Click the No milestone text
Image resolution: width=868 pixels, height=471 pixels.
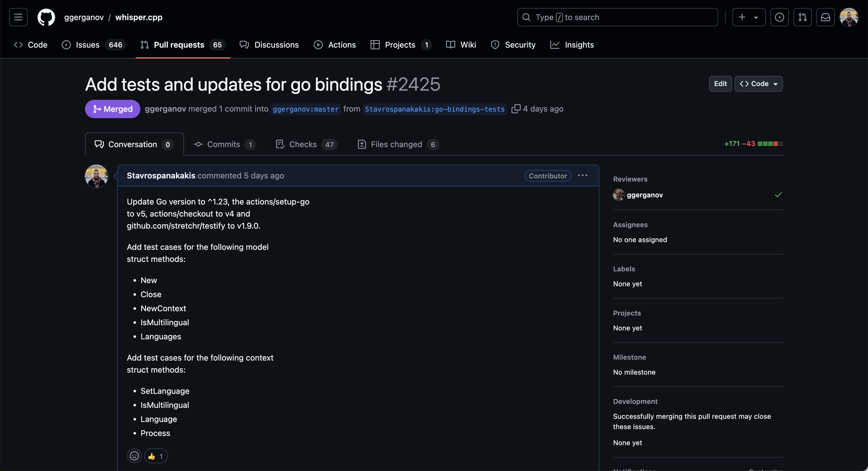tap(634, 372)
